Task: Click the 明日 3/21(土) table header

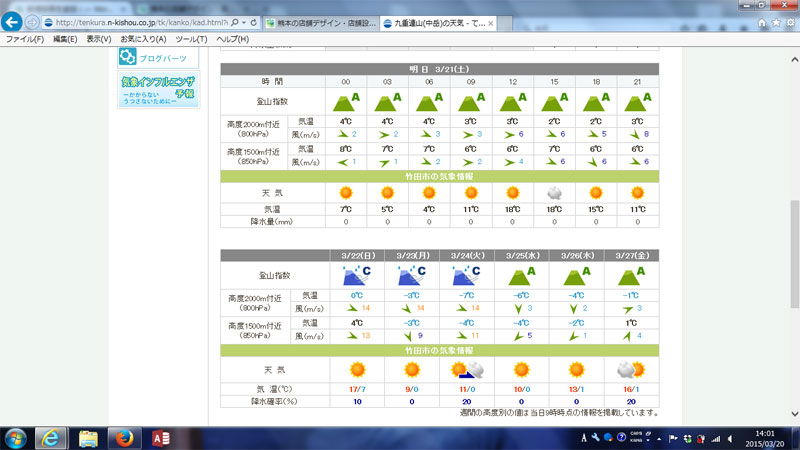Action: (x=439, y=69)
